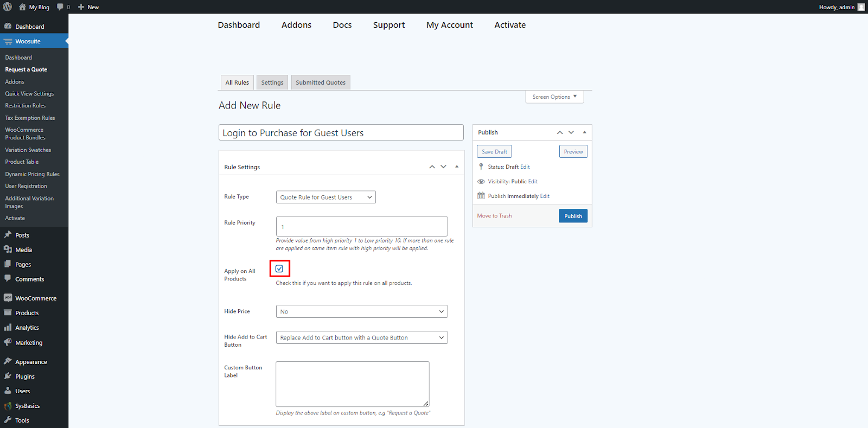Screen dimensions: 868x428
Task: Edit the Public visibility
Action: pos(533,182)
